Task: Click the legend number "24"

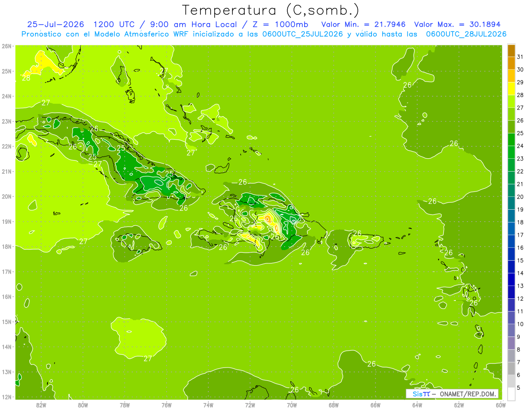Action: coord(520,146)
